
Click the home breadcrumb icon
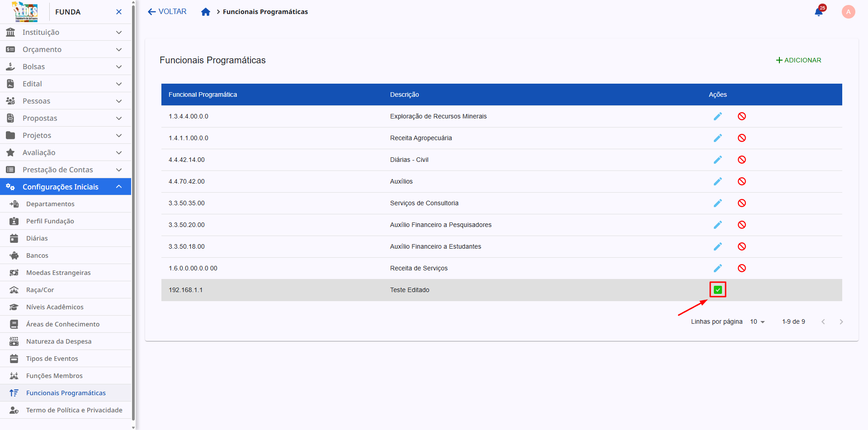(206, 12)
